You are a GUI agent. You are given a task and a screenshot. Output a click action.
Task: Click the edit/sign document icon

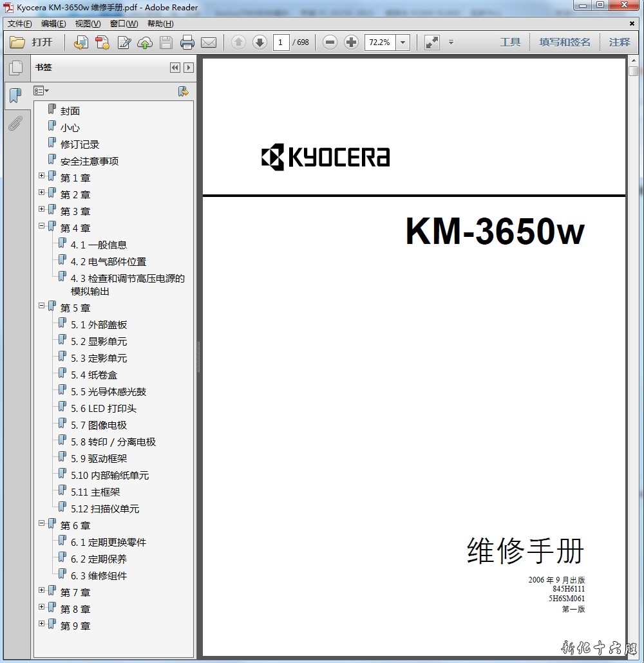point(124,42)
